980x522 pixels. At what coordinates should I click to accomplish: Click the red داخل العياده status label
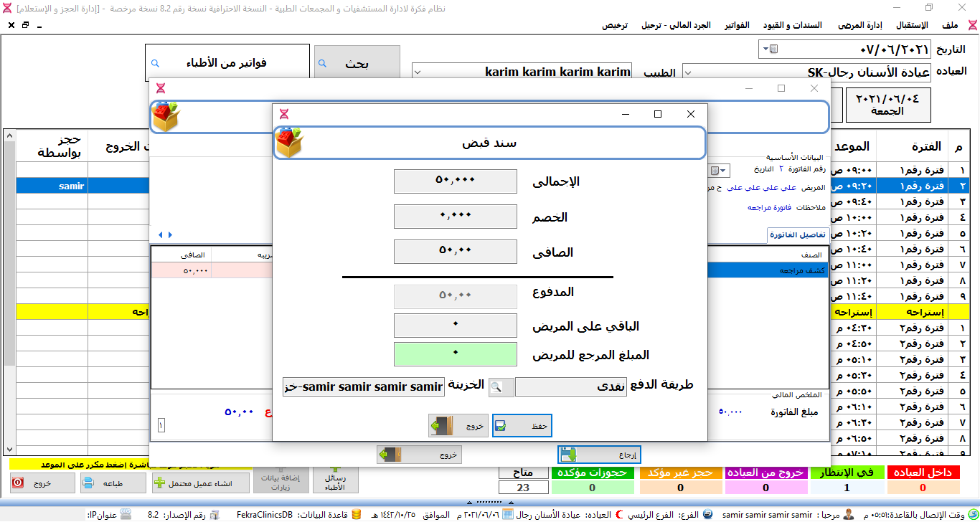click(922, 473)
